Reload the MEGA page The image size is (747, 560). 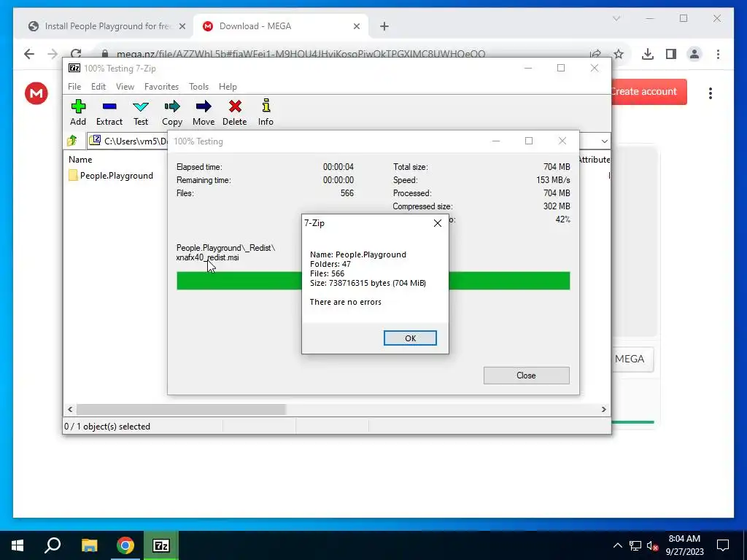76,54
